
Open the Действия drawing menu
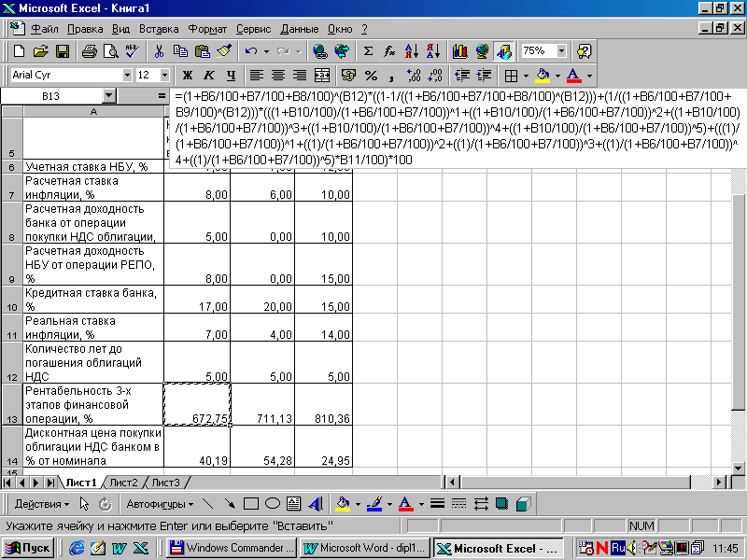click(42, 504)
